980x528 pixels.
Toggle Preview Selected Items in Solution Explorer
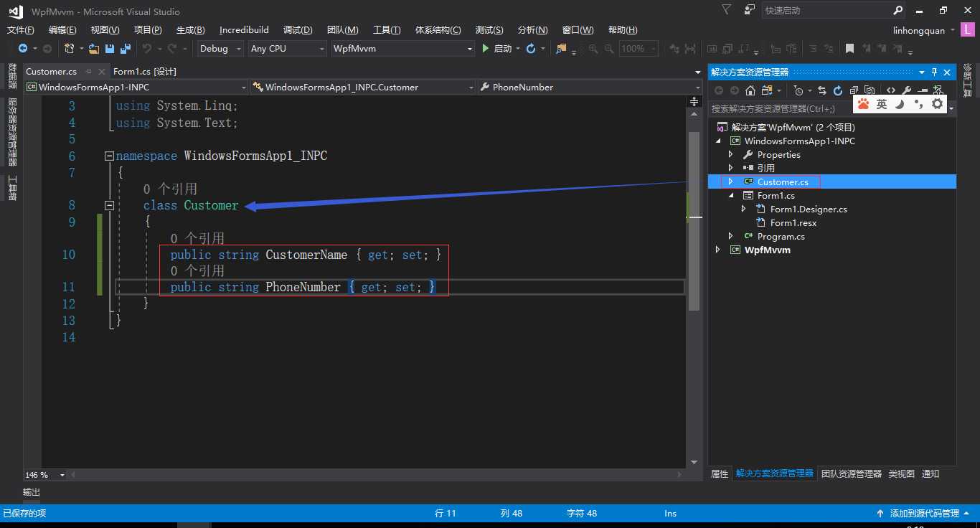point(923,90)
